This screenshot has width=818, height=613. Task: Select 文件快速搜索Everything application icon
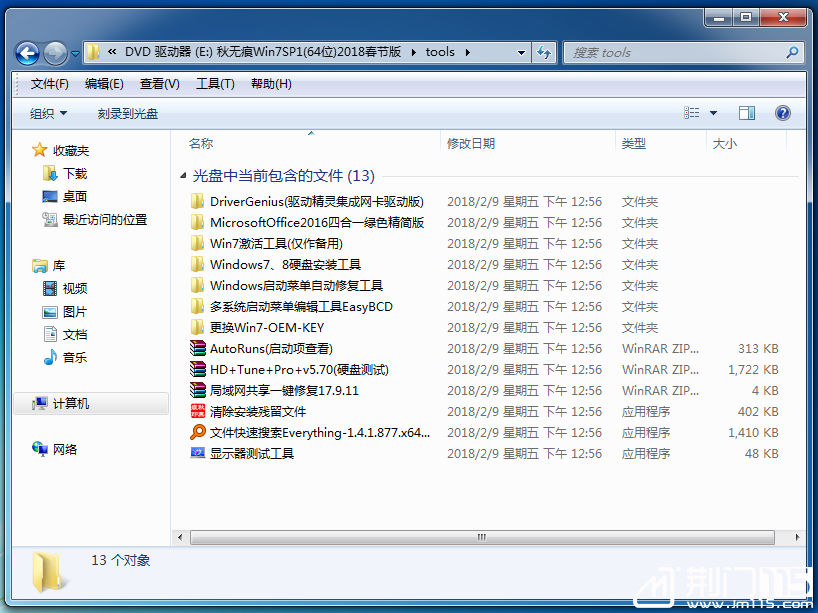click(198, 432)
